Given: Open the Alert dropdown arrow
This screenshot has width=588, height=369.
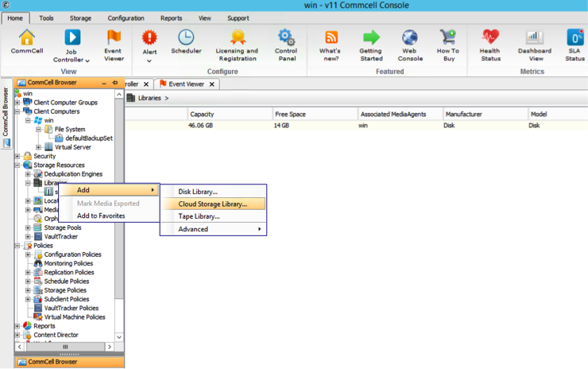Looking at the screenshot, I should tap(149, 60).
